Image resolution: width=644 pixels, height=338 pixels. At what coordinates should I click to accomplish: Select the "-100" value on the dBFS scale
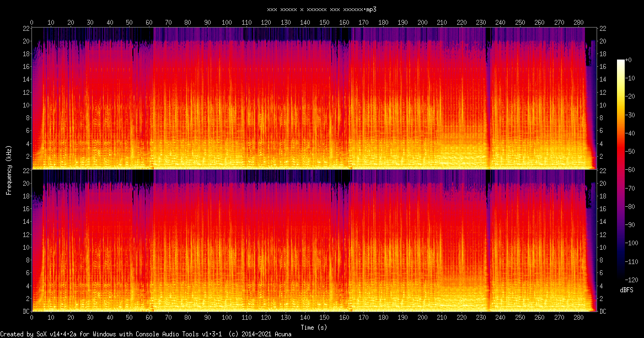tap(632, 243)
